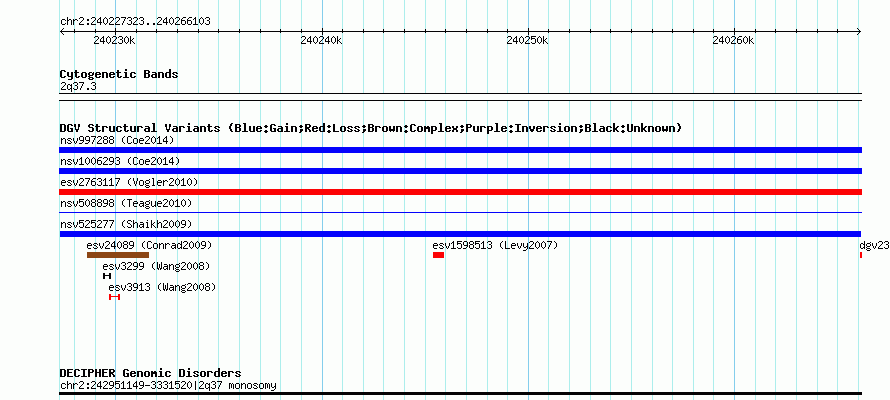
Task: Click the nsv1006293 (Coe2014) blue gain bar
Action: [460, 171]
